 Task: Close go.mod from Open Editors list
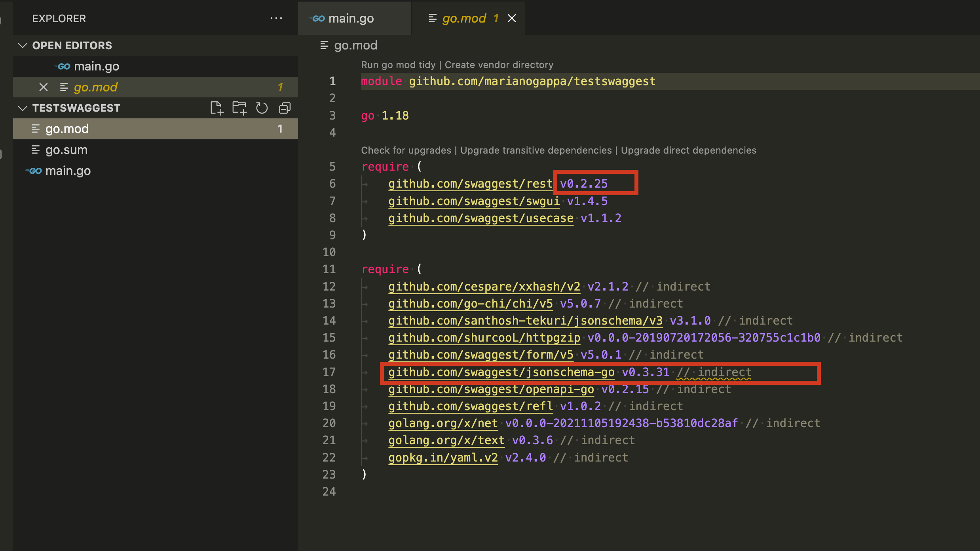(43, 87)
